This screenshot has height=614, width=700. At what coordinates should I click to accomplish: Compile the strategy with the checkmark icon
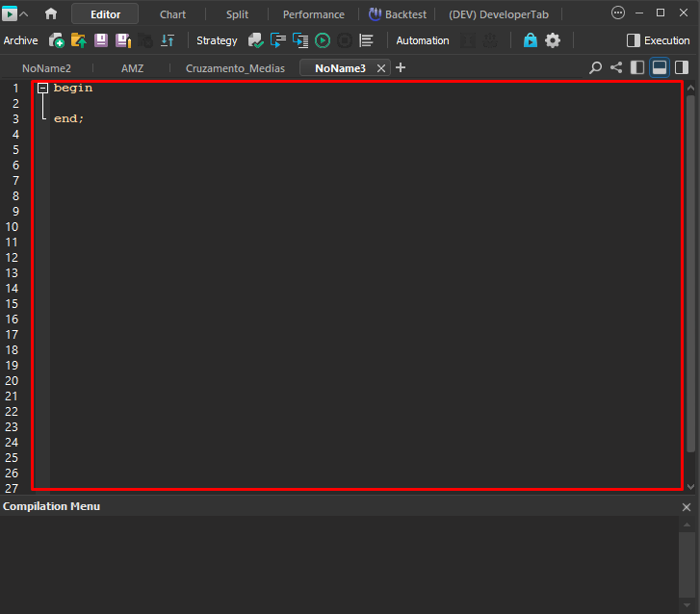256,40
